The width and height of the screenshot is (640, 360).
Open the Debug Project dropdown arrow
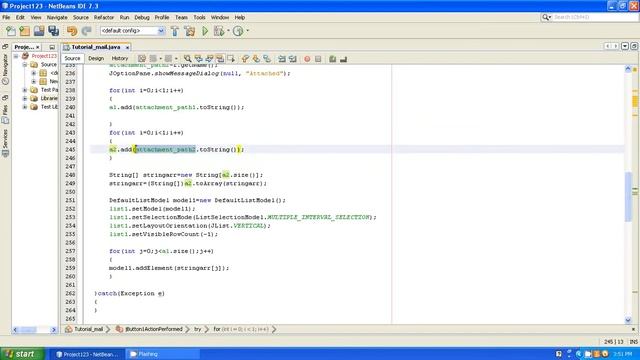(228, 31)
